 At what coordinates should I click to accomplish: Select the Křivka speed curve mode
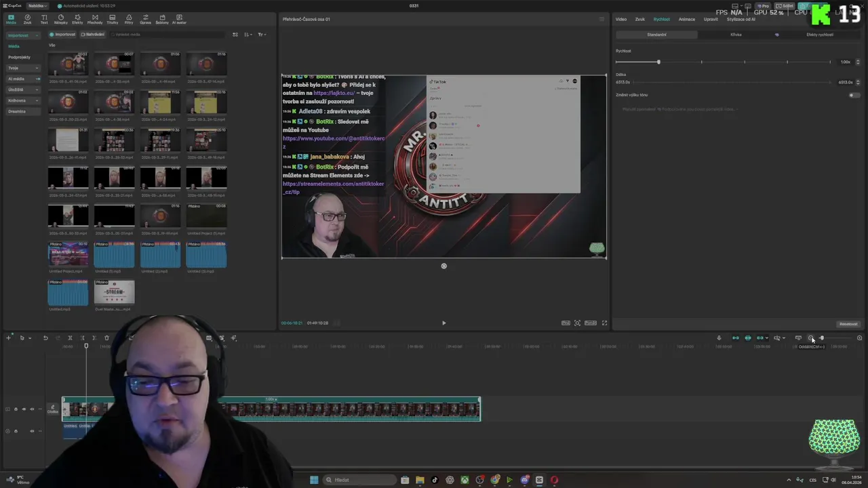coord(736,35)
